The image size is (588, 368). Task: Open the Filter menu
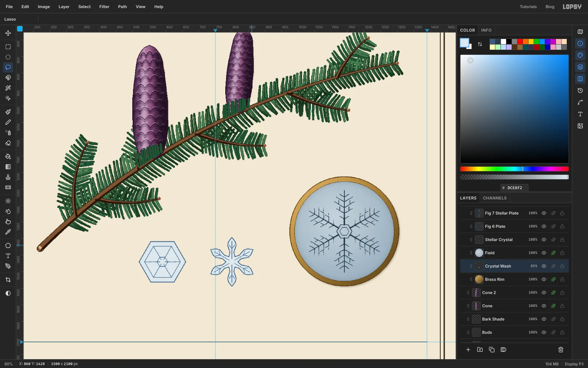[104, 7]
